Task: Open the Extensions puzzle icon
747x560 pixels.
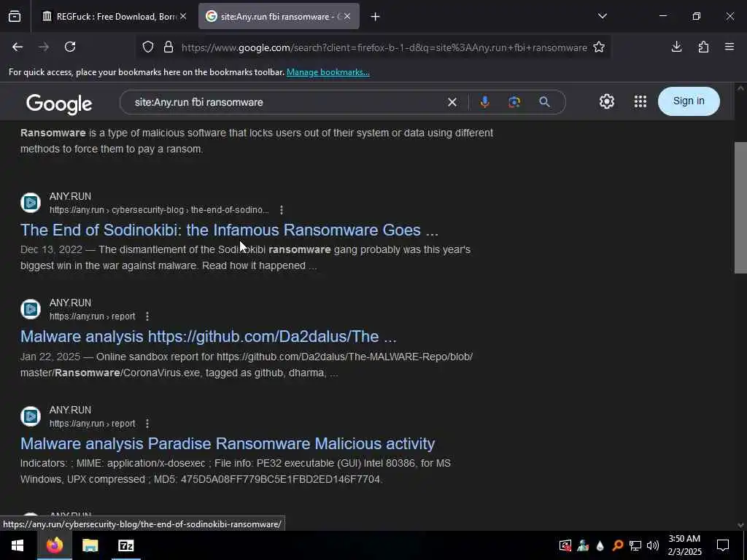Action: [x=703, y=47]
